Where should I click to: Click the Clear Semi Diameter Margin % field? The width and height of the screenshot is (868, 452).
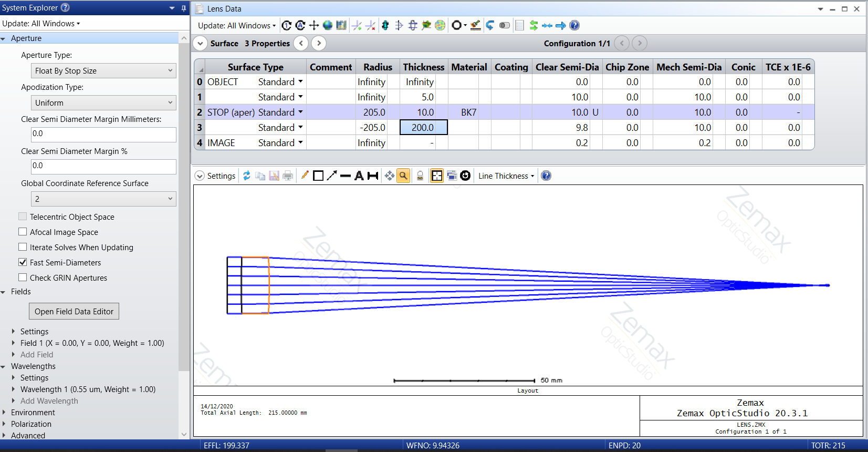point(103,166)
